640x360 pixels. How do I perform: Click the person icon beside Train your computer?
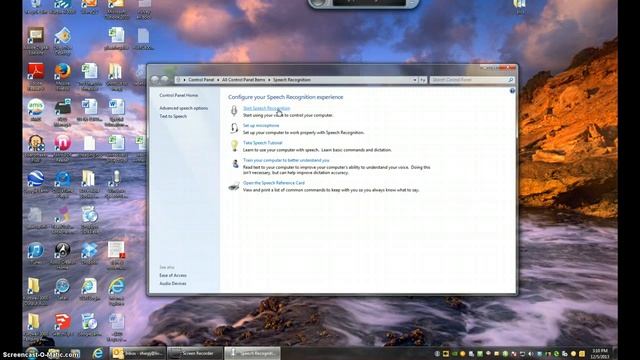click(235, 163)
